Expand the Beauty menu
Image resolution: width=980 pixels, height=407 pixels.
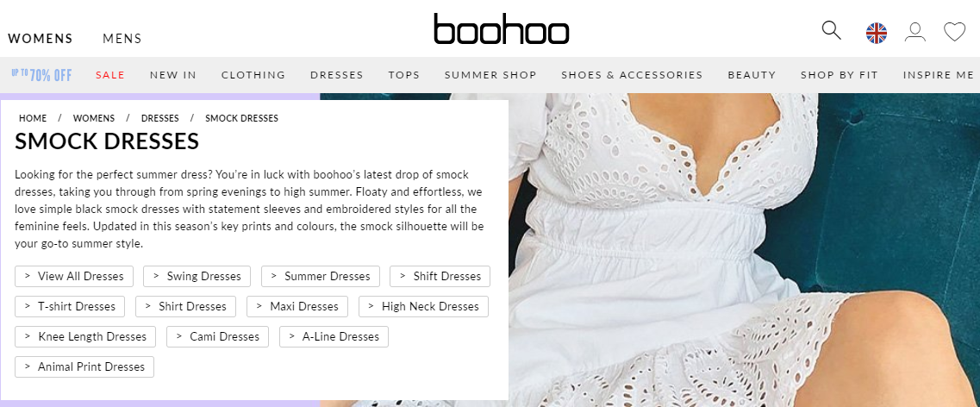(x=752, y=75)
